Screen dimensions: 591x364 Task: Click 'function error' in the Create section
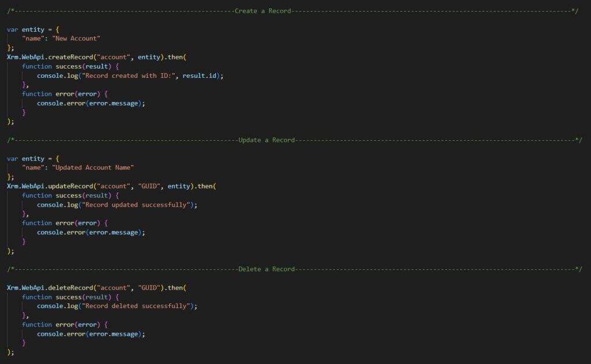point(48,94)
